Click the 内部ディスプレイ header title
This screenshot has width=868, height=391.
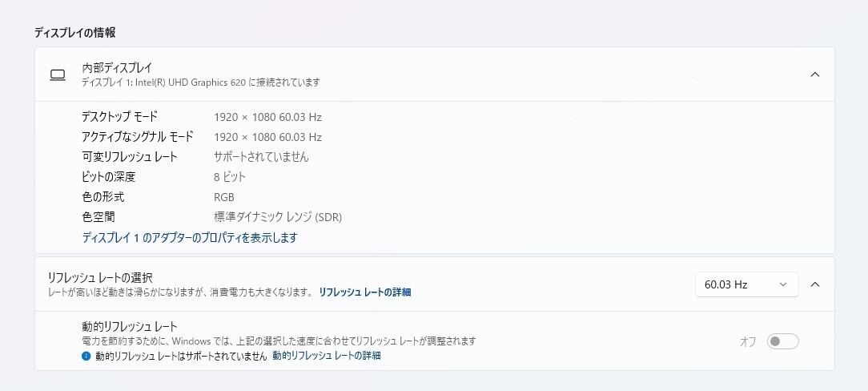pos(117,68)
